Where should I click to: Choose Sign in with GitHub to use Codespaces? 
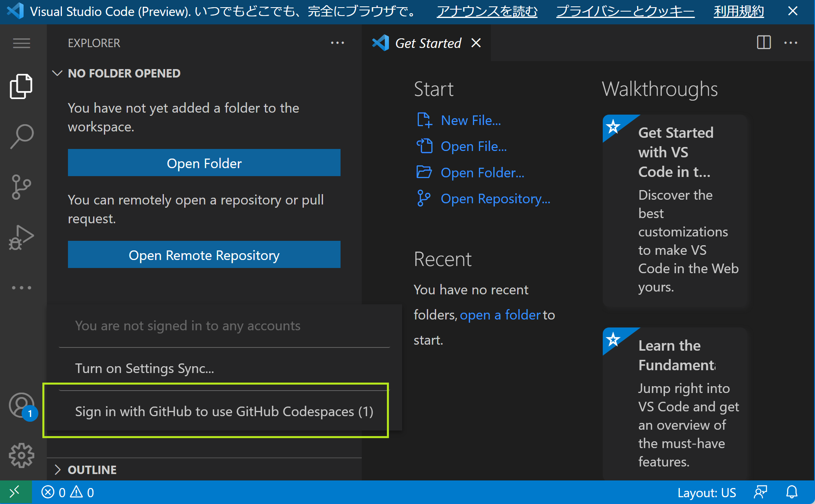(x=224, y=411)
